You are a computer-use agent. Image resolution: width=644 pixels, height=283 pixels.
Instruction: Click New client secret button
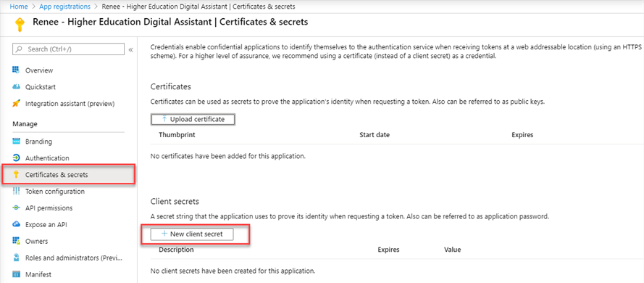192,234
